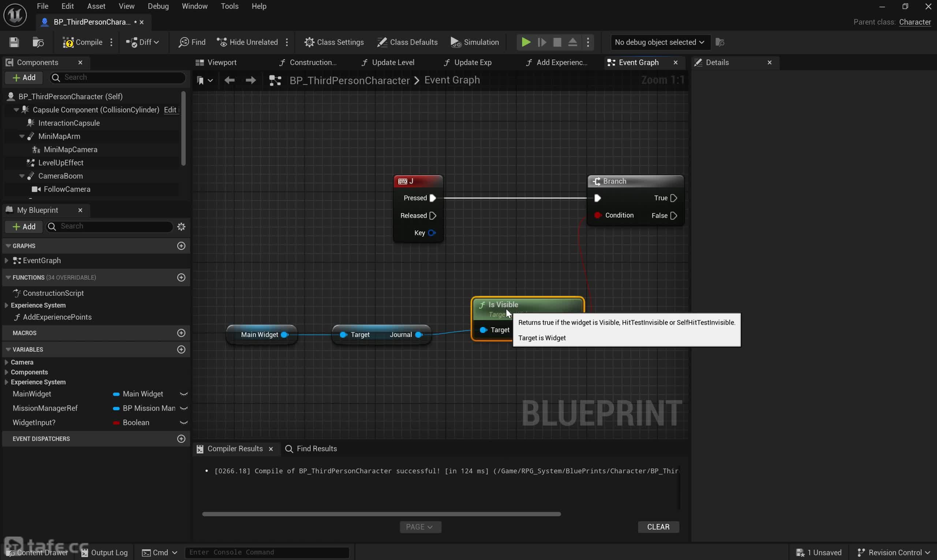The image size is (937, 560).
Task: Click the PAGE navigation control
Action: tap(418, 527)
